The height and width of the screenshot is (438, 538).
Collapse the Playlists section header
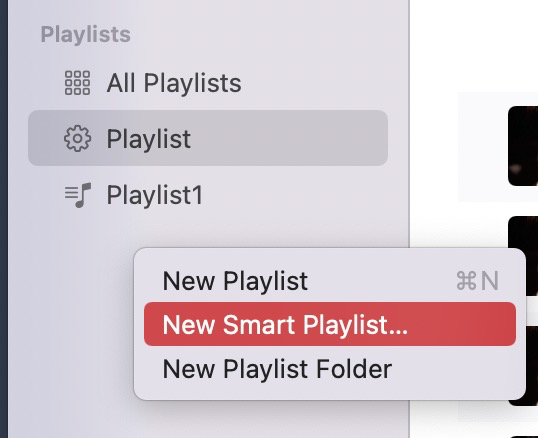pos(85,34)
